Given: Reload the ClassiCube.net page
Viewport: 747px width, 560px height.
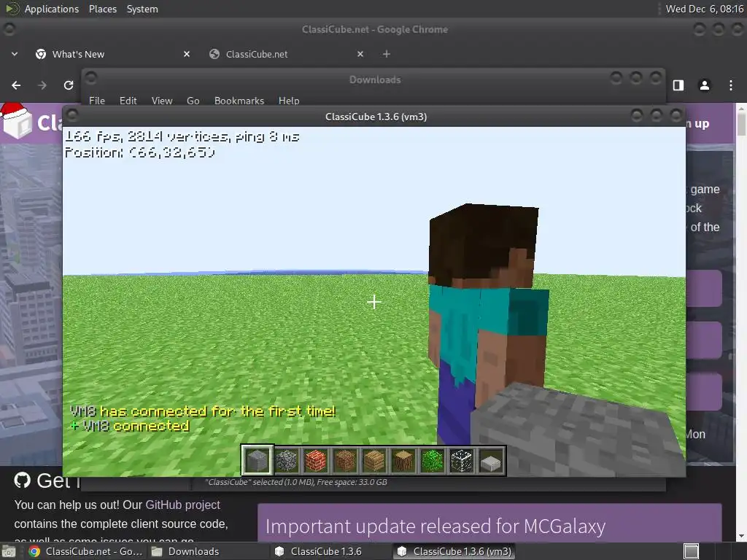Looking at the screenshot, I should pos(69,85).
